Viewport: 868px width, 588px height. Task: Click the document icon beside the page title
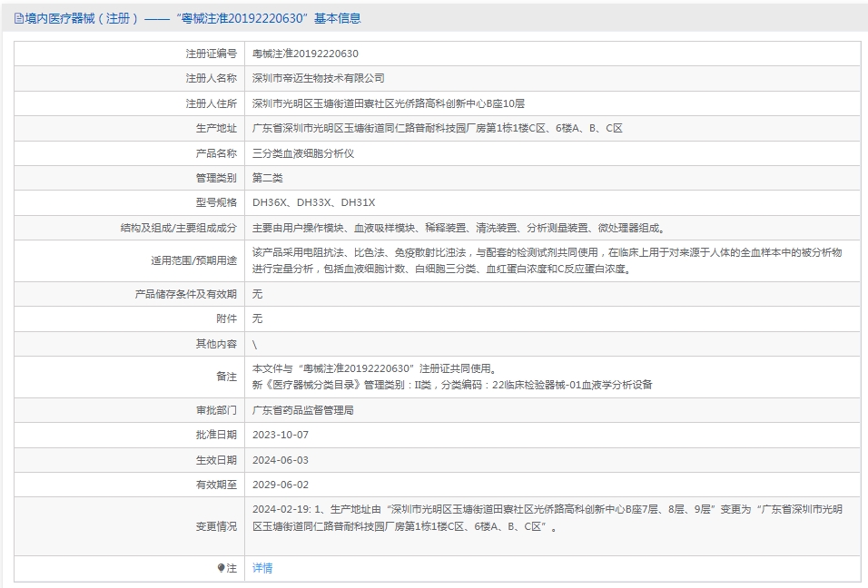(19, 19)
